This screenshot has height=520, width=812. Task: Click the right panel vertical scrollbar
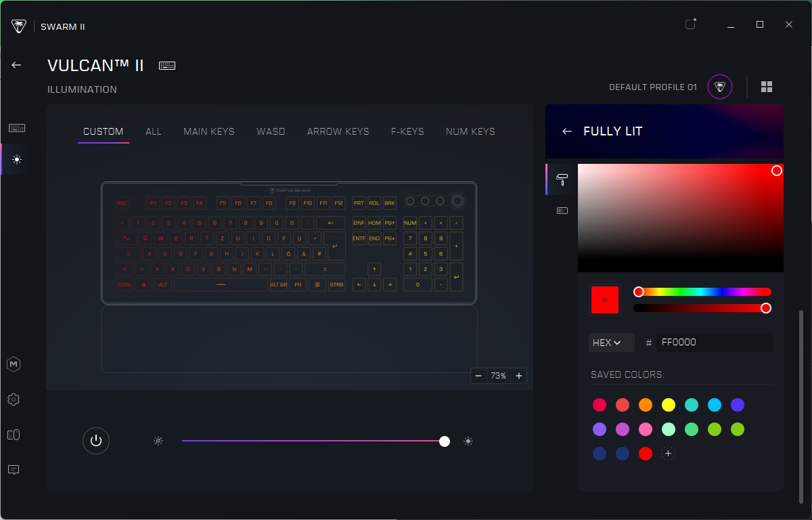803,406
